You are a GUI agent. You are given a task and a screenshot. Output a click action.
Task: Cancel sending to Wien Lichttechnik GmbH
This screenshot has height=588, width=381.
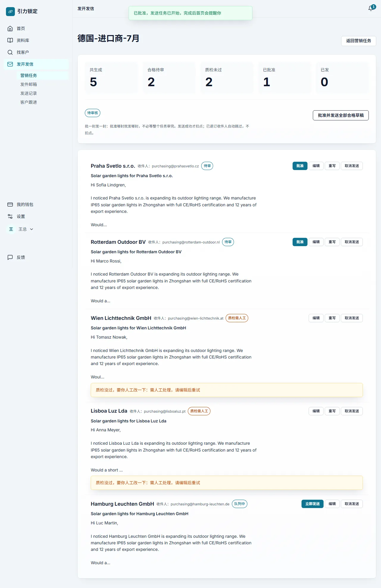[352, 318]
